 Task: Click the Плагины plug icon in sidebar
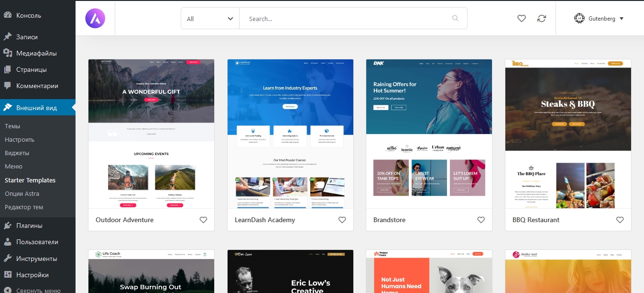coord(8,225)
